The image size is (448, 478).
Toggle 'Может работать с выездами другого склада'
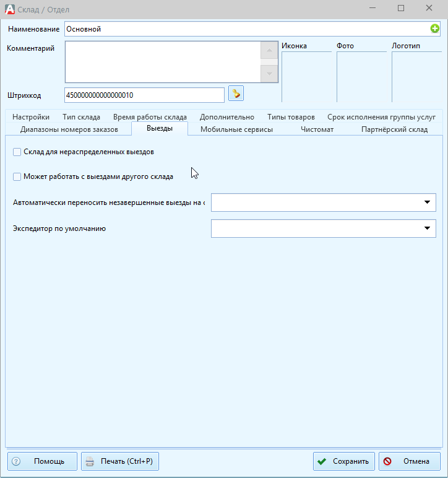click(x=17, y=176)
